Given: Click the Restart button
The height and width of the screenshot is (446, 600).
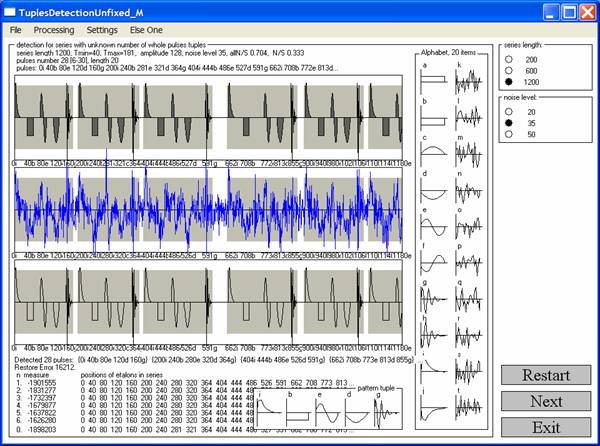Looking at the screenshot, I should [546, 375].
